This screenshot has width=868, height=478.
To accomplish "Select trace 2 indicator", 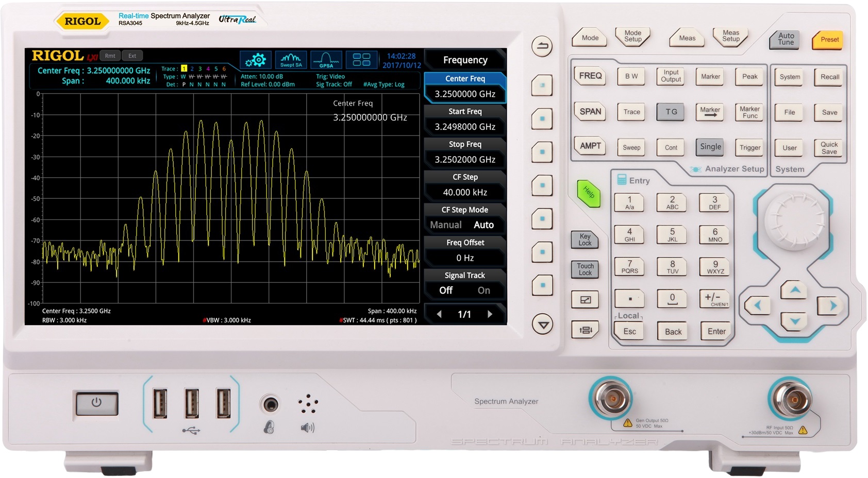I will [192, 69].
